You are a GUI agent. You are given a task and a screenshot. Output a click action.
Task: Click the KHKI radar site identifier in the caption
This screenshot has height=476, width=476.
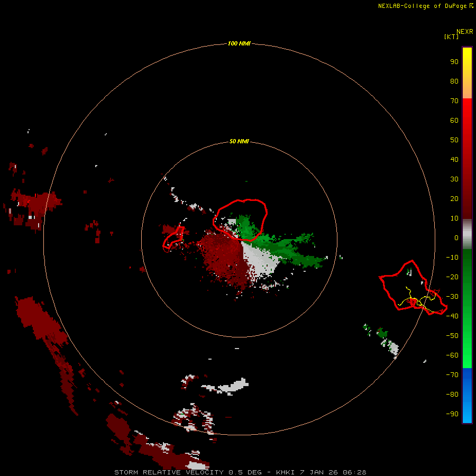click(287, 472)
